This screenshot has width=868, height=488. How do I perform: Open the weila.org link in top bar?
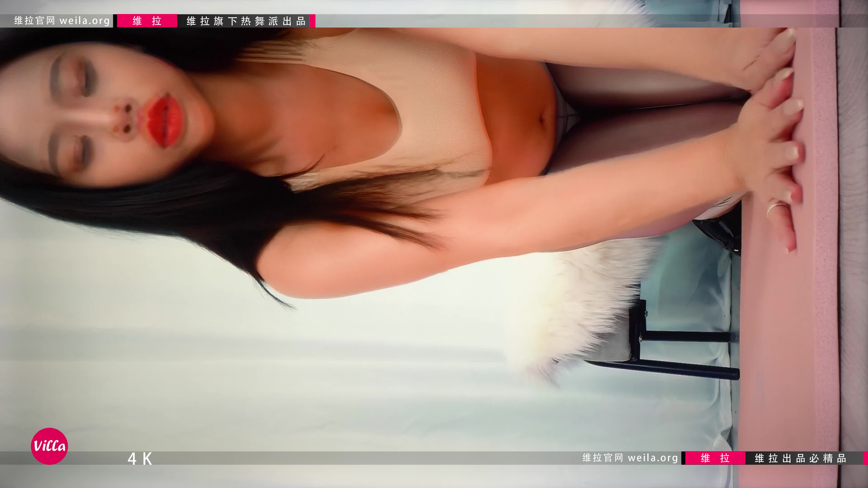click(85, 21)
